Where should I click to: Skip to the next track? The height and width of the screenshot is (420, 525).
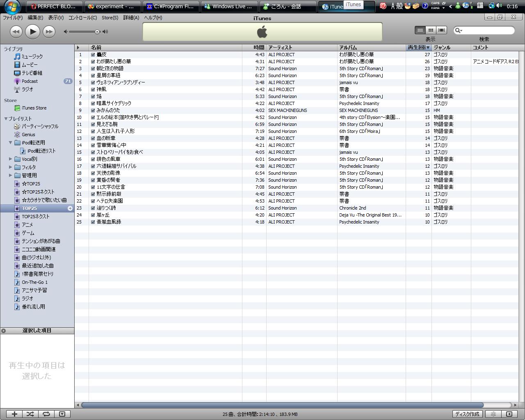(x=49, y=32)
